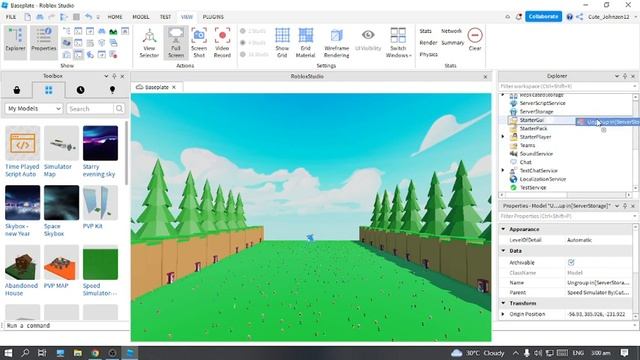Image resolution: width=640 pixels, height=360 pixels.
Task: Show the Summary stats
Action: coord(452,42)
